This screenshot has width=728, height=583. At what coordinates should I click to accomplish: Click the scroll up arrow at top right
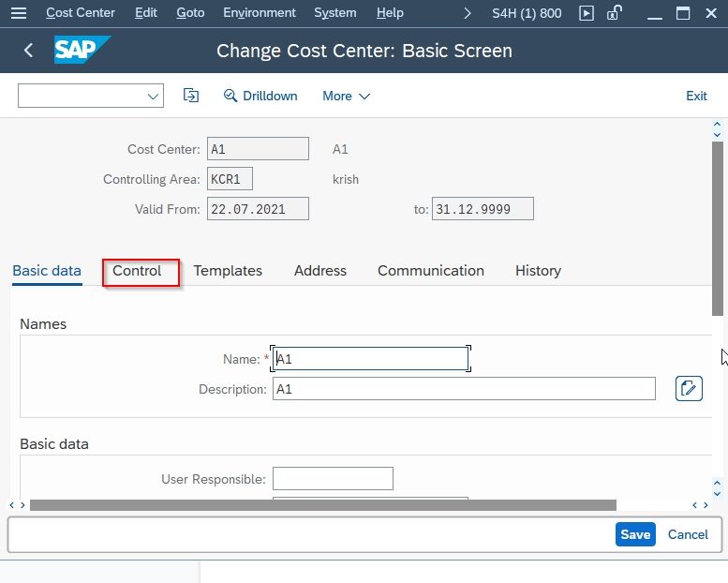(x=718, y=125)
